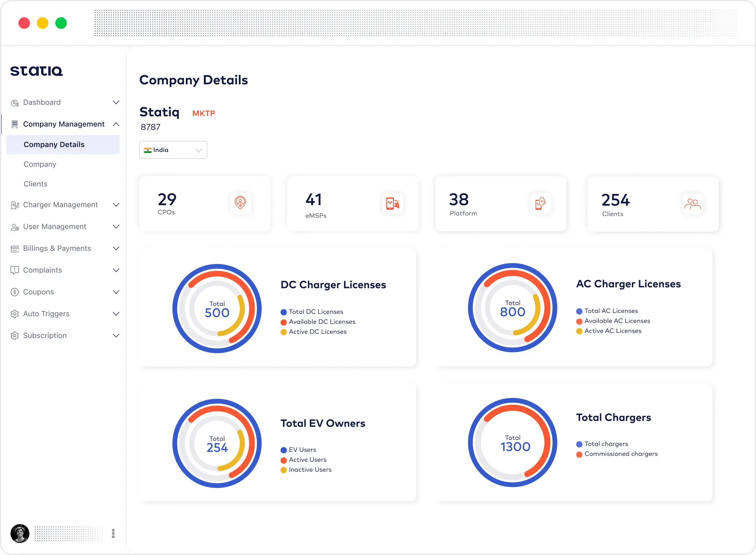756x555 pixels.
Task: Click the Total AC Licenses blue legend dot
Action: click(x=579, y=311)
